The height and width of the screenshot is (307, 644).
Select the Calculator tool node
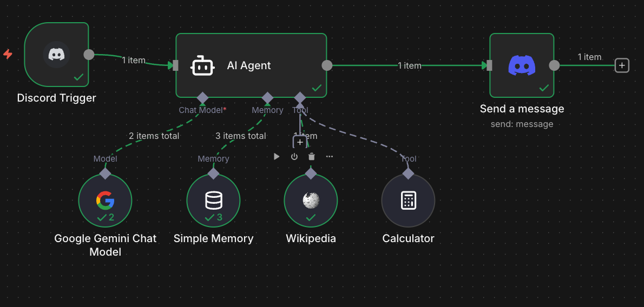click(408, 201)
